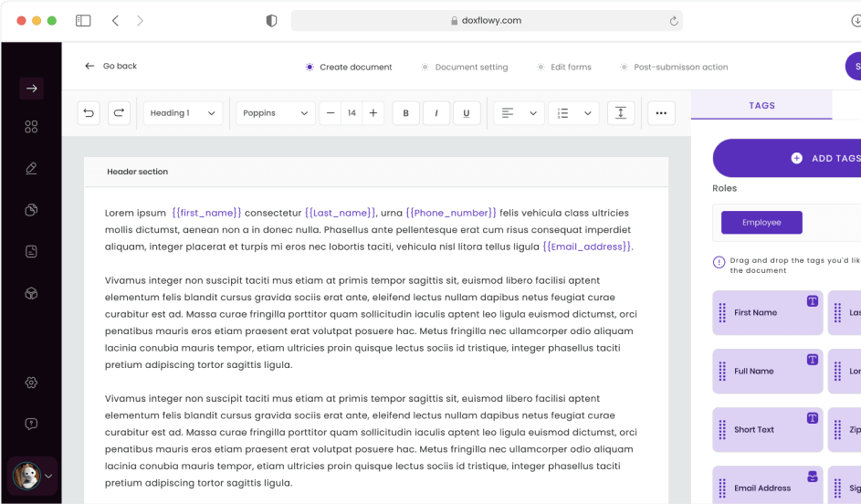The width and height of the screenshot is (861, 504).
Task: Click the doxflowy.com address bar
Action: (487, 21)
